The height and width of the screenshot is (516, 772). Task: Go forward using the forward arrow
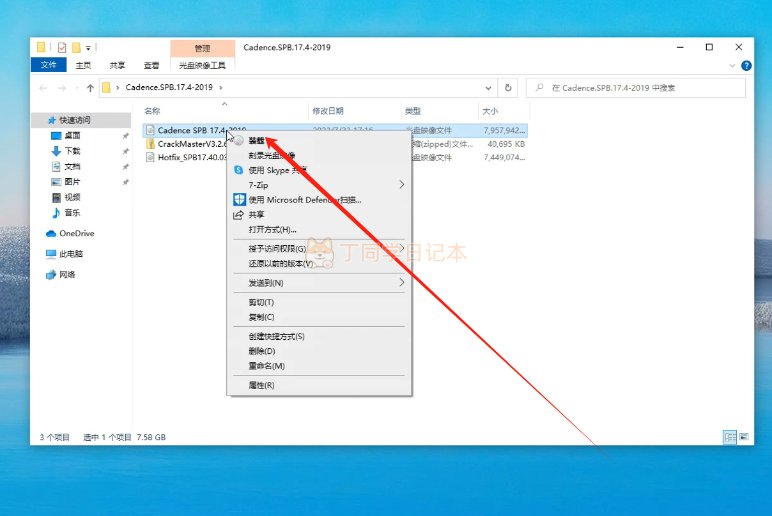pyautogui.click(x=62, y=88)
